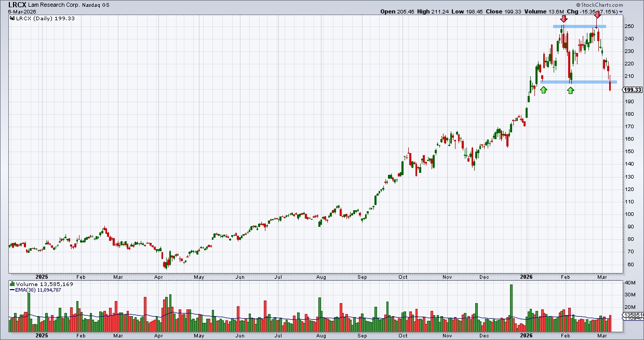Click the 120 price axis label
The image size is (644, 340).
(x=629, y=189)
